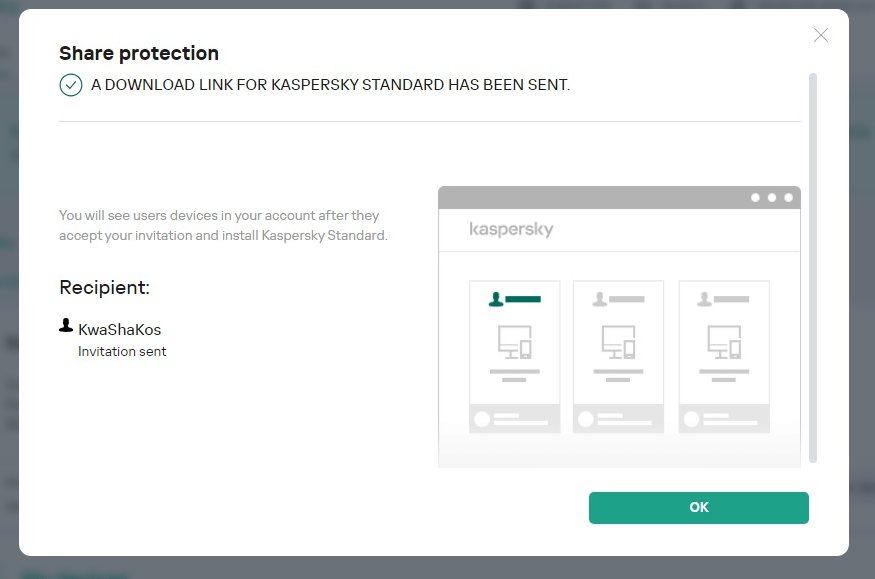Screen dimensions: 875x579
Task: Click the green user icon in first card
Action: pos(495,299)
